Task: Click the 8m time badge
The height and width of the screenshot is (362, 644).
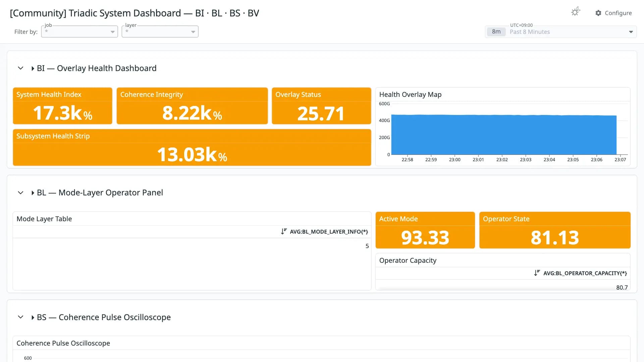Action: point(496,32)
